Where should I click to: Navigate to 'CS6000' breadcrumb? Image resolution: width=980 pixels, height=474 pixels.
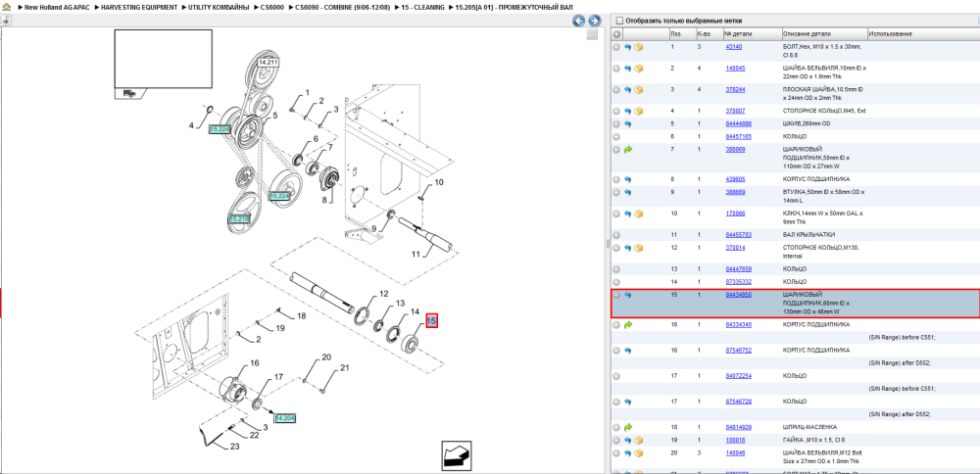(x=273, y=7)
